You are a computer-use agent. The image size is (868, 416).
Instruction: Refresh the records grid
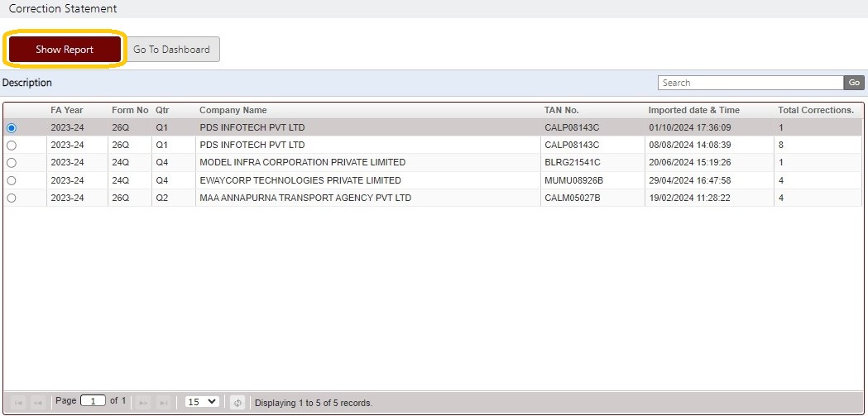[x=237, y=403]
